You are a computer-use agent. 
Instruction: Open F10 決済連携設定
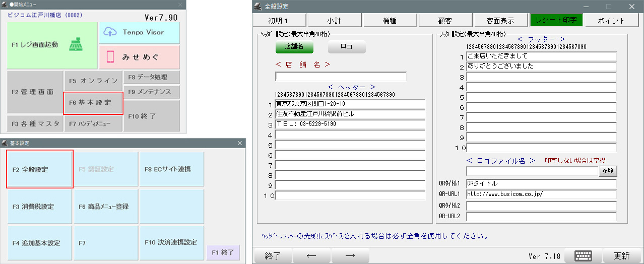(x=172, y=243)
